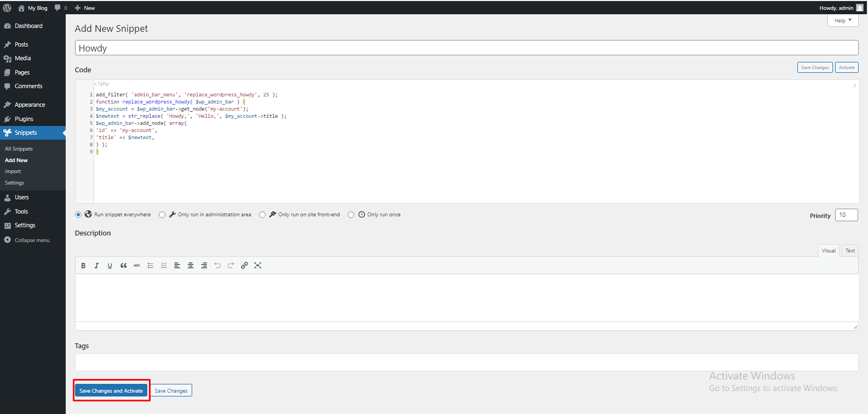The image size is (868, 414).
Task: Insert a numbered list
Action: 164,266
